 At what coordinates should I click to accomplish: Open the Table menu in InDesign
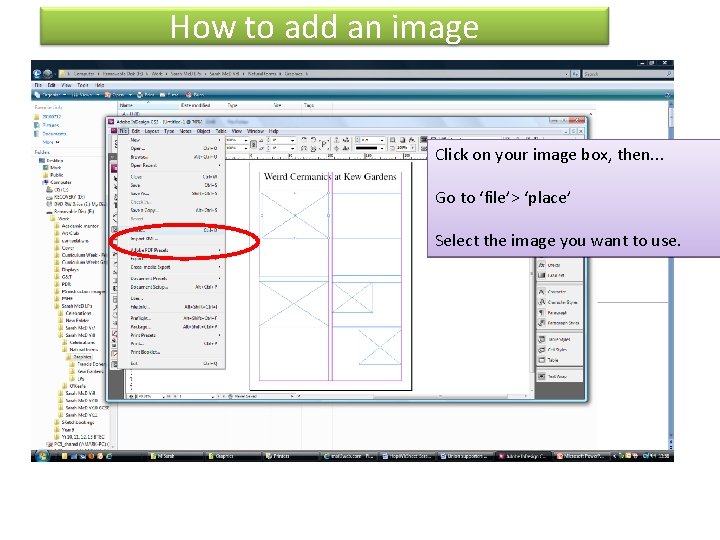[221, 131]
